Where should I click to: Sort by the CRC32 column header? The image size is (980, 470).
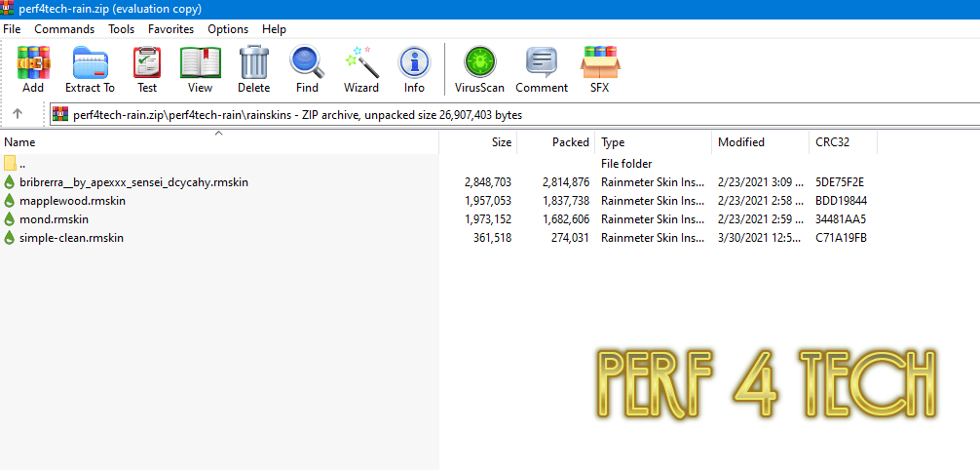click(x=843, y=142)
